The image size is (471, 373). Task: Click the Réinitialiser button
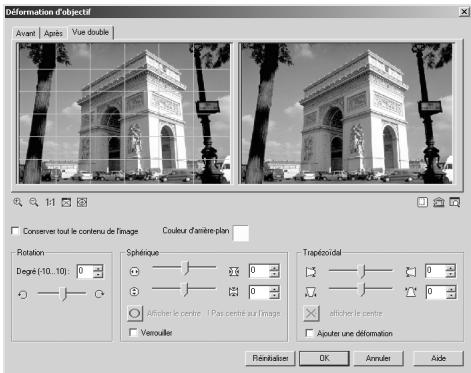[270, 358]
